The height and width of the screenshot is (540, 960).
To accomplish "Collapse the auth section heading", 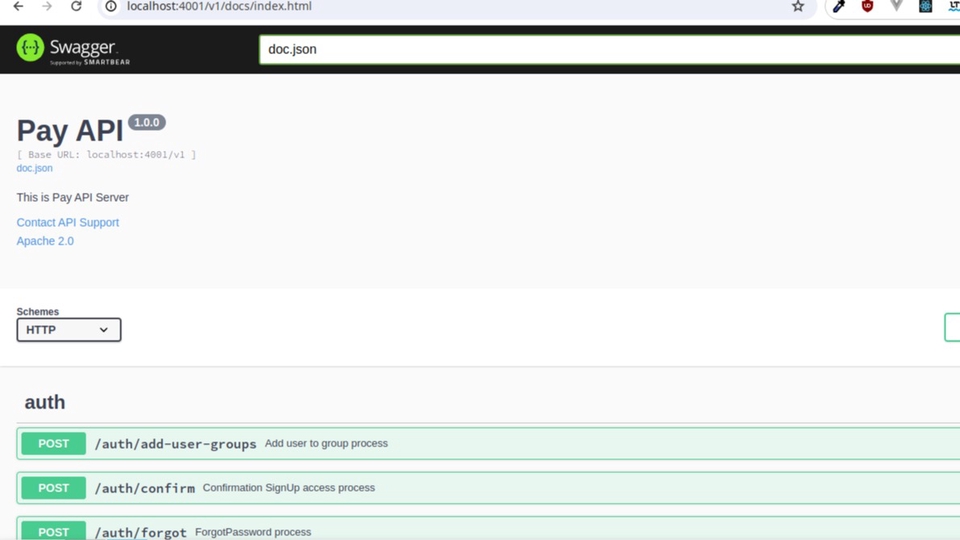I will 45,402.
